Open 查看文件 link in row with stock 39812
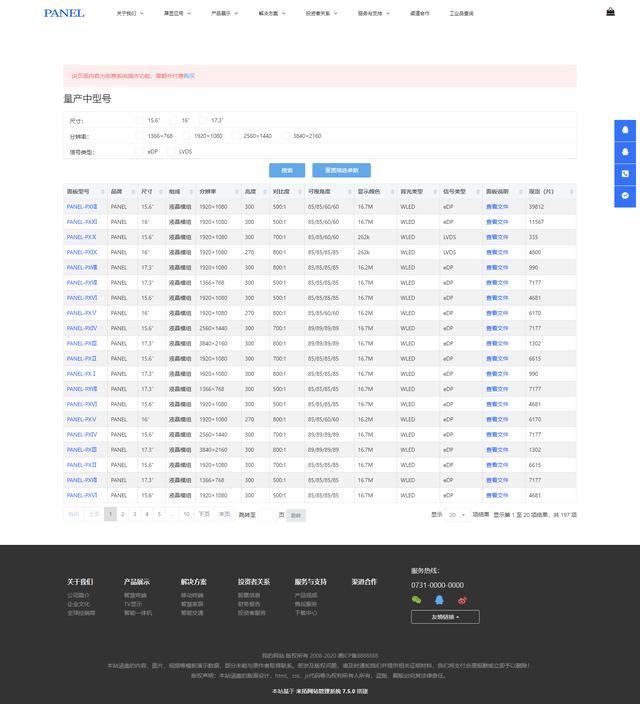 click(497, 207)
